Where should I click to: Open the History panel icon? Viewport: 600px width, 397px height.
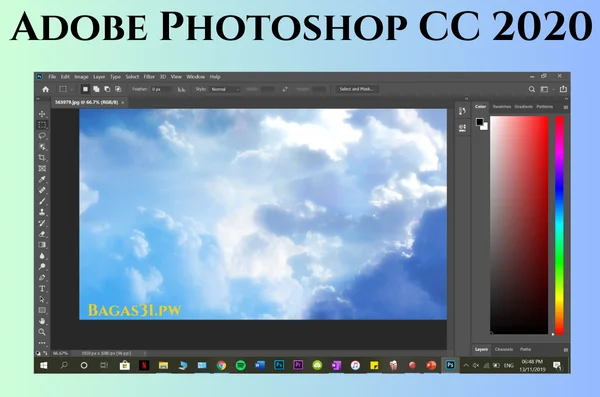click(462, 111)
